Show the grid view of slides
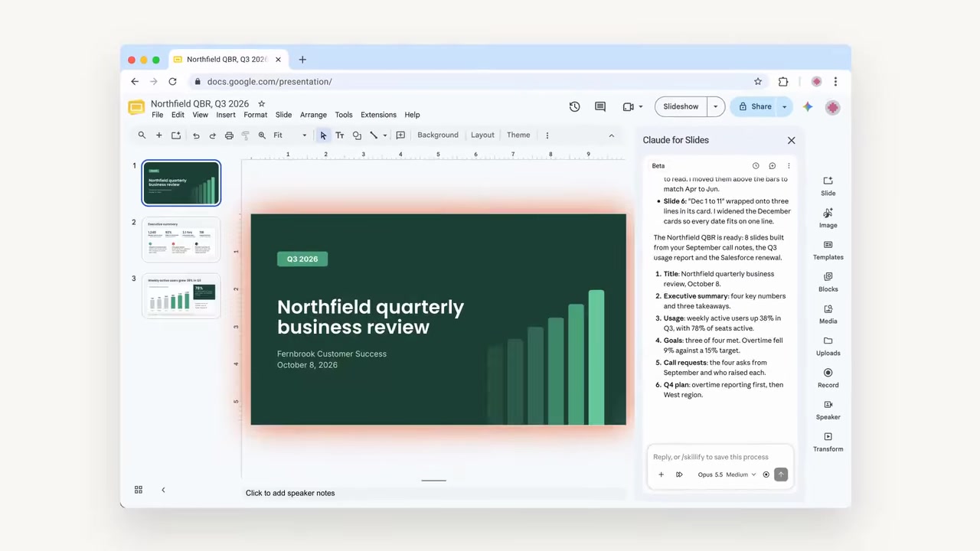The height and width of the screenshot is (551, 980). click(139, 490)
